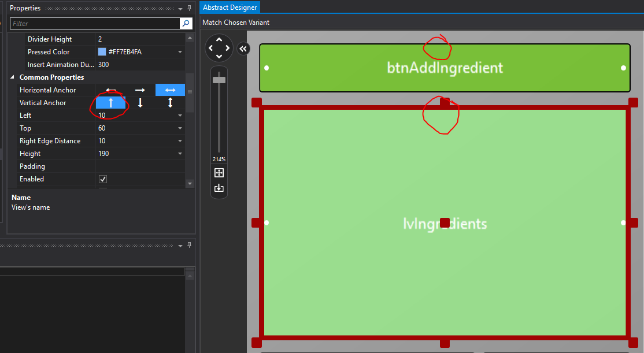Image resolution: width=644 pixels, height=353 pixels.
Task: Click Match Chosen Variant
Action: 236,22
